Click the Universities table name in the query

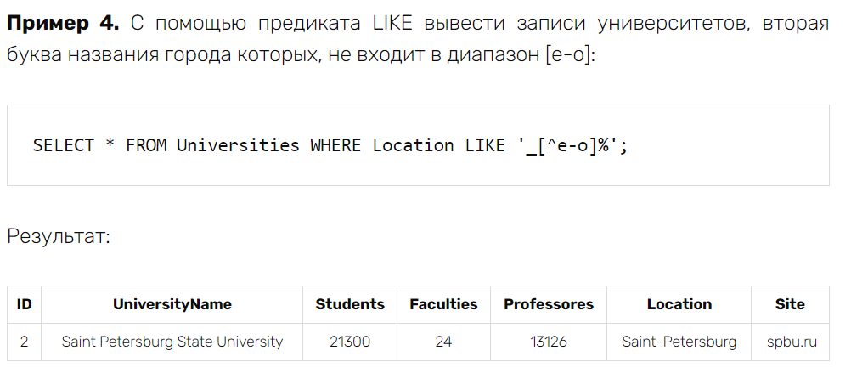[x=238, y=145]
